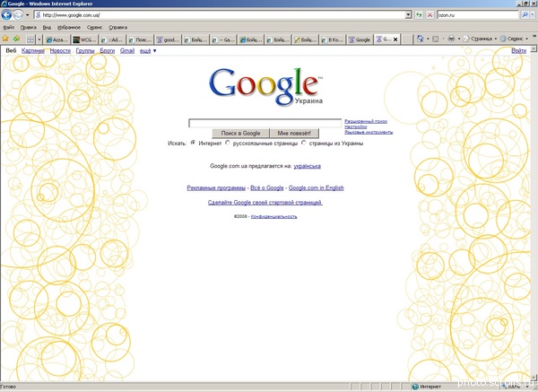Open the Сервис menu in menu bar
The height and width of the screenshot is (392, 538).
coord(94,27)
